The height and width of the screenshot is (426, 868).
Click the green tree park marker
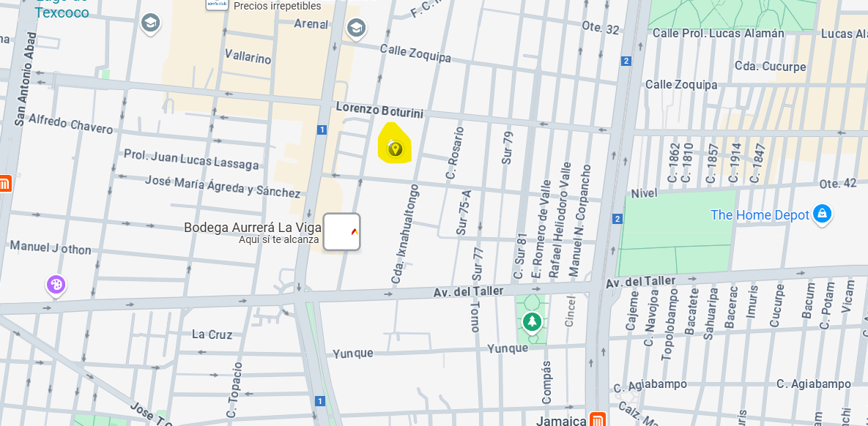point(532,321)
